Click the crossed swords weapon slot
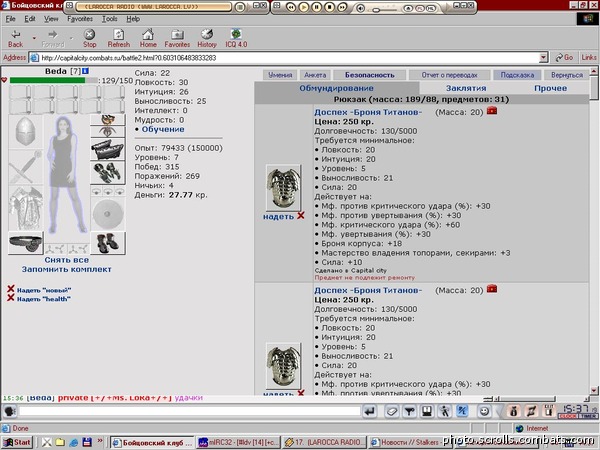The width and height of the screenshot is (600, 450). [x=25, y=167]
